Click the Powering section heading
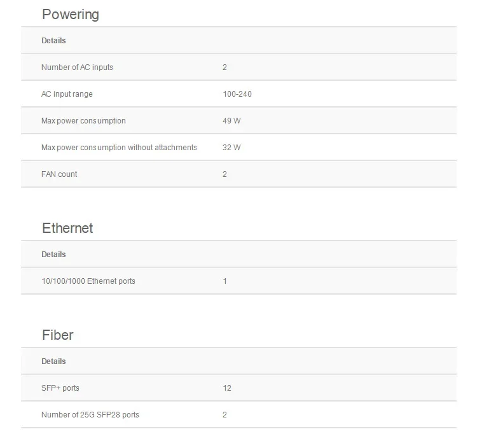This screenshot has width=477, height=448. point(70,14)
